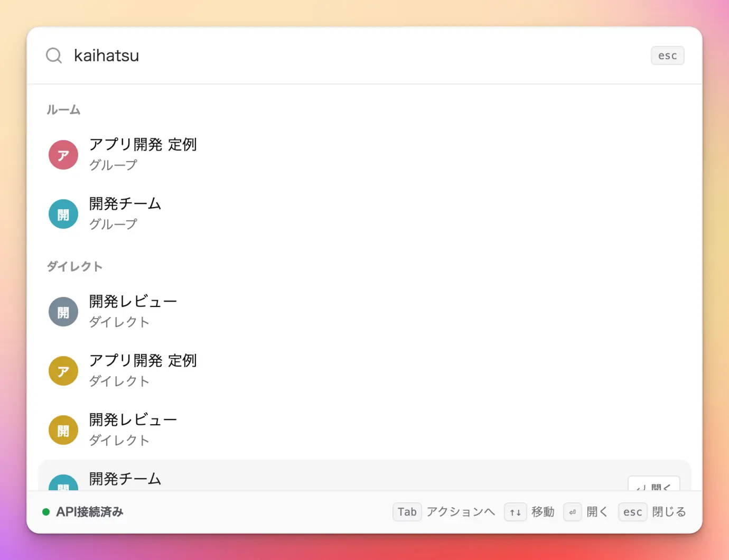The height and width of the screenshot is (560, 729).
Task: Select the gray 開 avatar for 開発レビュー
Action: click(x=63, y=312)
